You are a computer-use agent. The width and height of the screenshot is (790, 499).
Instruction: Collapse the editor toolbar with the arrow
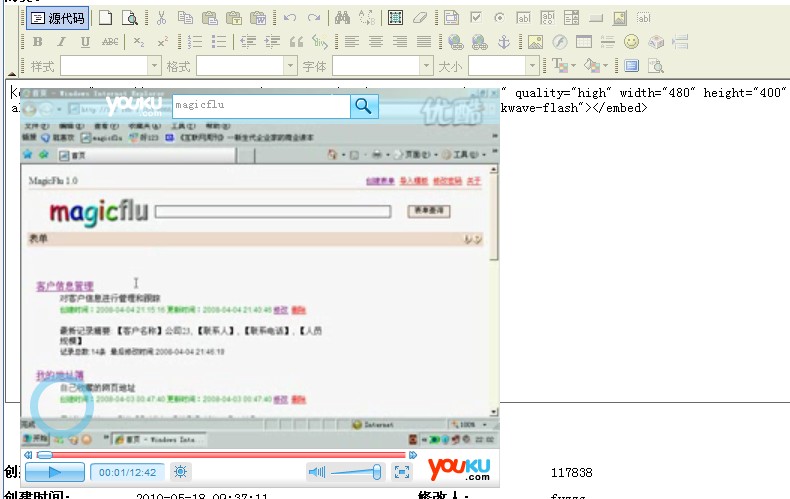[12, 74]
